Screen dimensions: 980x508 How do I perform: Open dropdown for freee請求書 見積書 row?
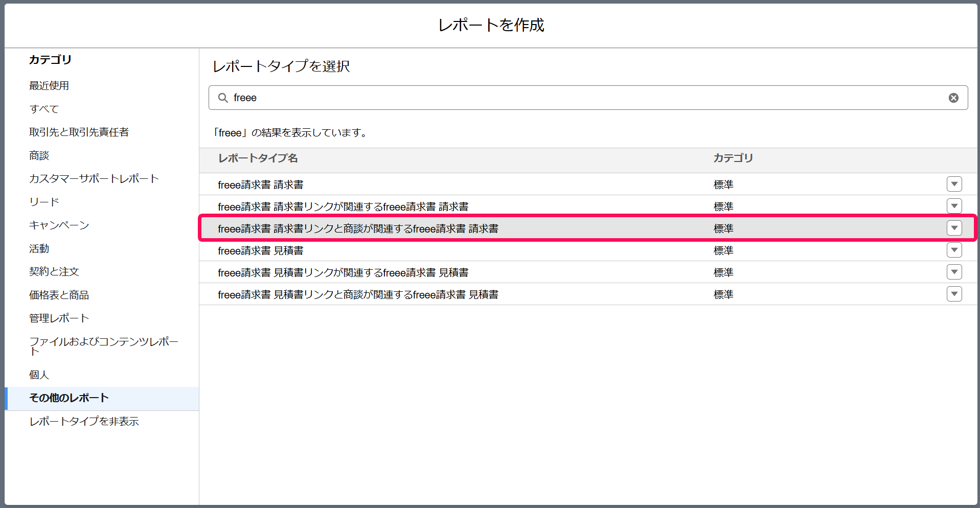point(954,250)
